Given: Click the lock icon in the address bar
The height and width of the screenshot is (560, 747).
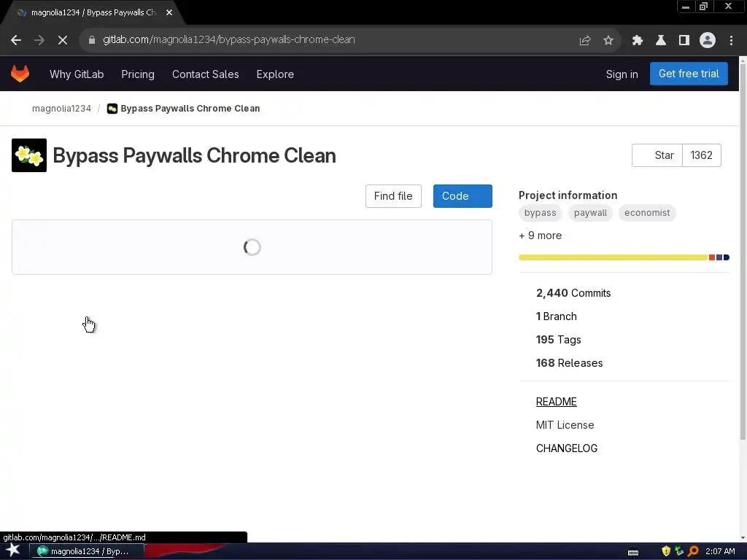Looking at the screenshot, I should [92, 40].
